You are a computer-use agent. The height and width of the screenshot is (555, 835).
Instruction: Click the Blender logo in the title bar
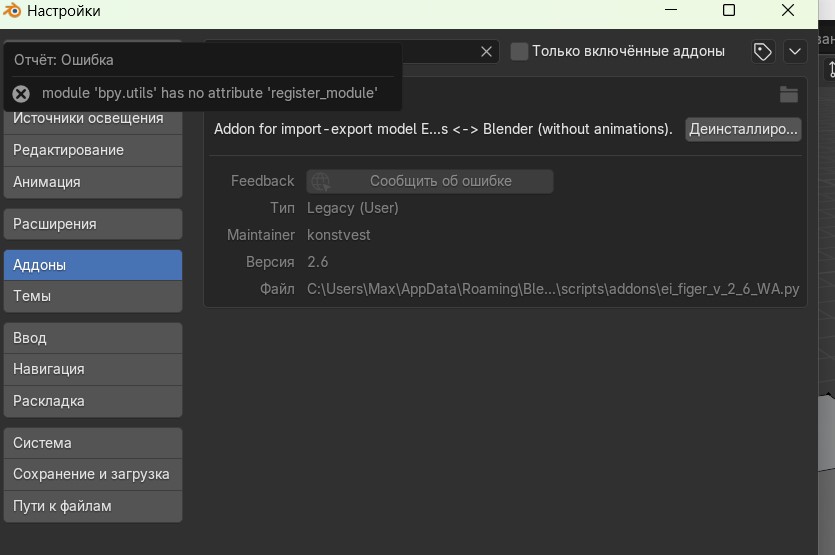(x=13, y=12)
